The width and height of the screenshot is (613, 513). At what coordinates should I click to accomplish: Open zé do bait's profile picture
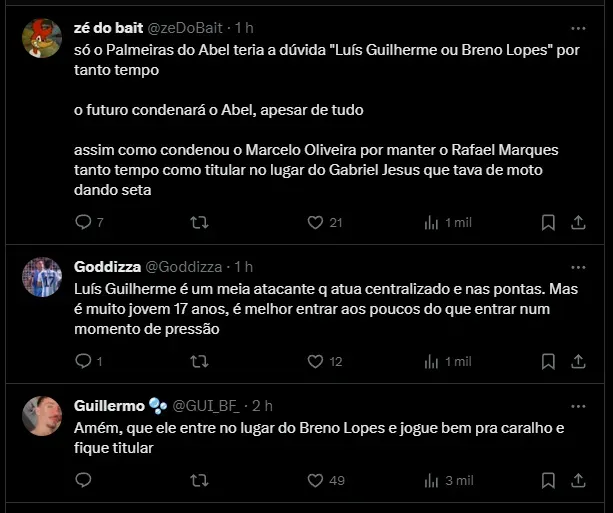(x=42, y=38)
